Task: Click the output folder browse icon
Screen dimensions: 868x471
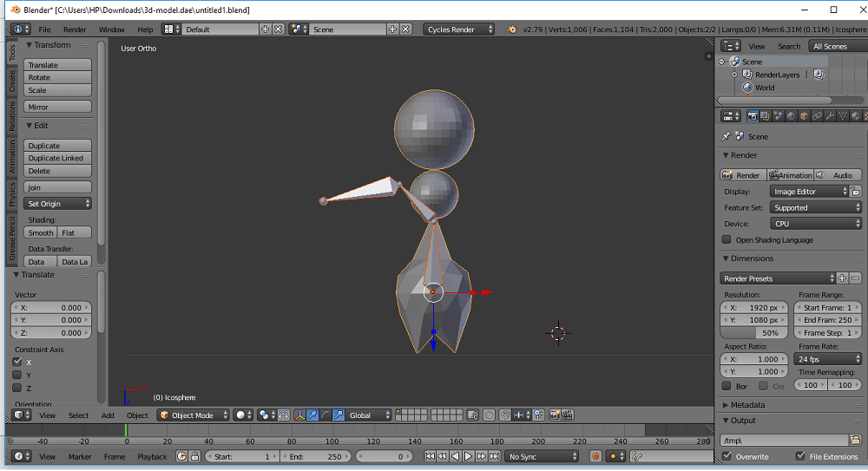Action: tap(855, 441)
